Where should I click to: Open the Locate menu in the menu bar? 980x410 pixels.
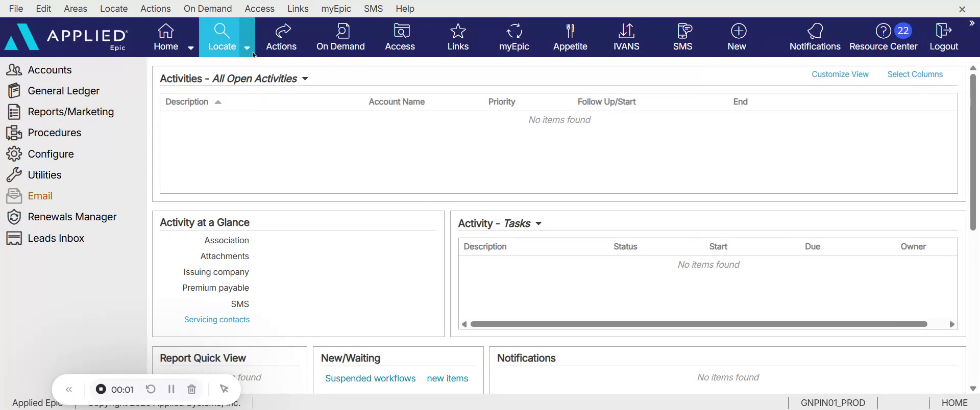pos(114,9)
